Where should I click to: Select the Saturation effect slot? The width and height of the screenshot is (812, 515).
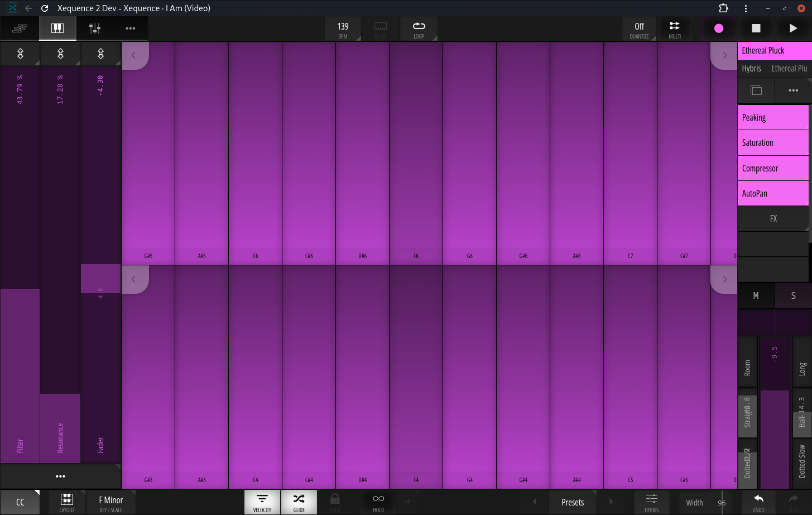point(773,143)
